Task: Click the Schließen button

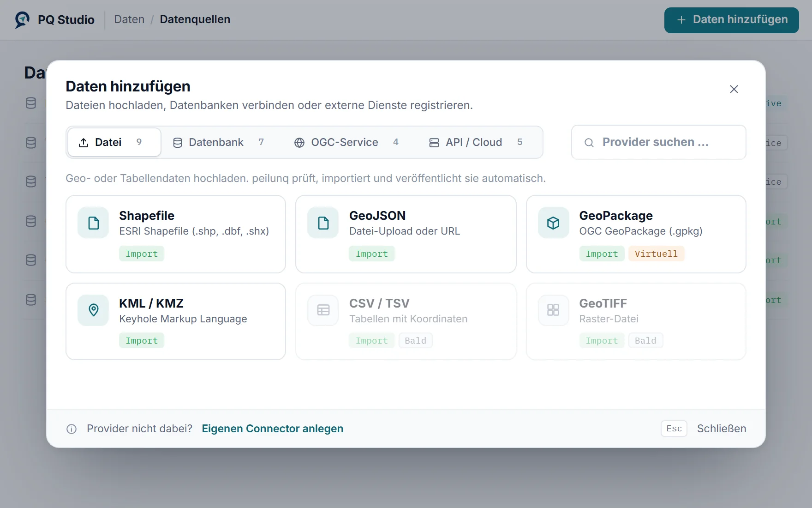Action: coord(722,429)
